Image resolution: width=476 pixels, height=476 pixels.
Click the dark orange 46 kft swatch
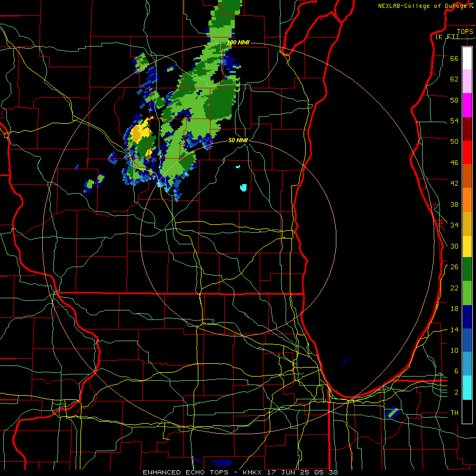pos(467,176)
